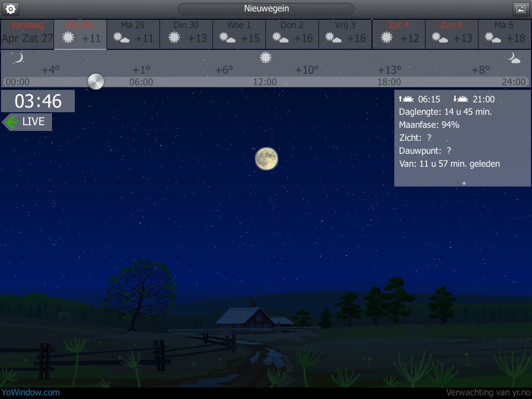
Task: Open the Zat 4 forecast day
Action: 398,34
